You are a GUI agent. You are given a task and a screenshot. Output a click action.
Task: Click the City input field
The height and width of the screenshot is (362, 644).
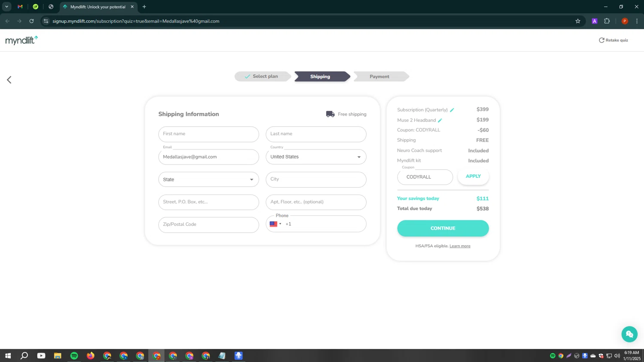tap(316, 179)
